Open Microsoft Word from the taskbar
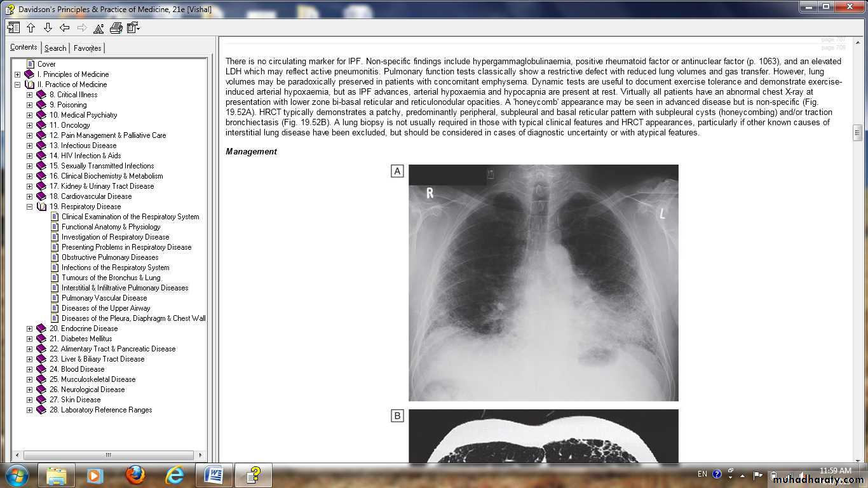 (214, 475)
